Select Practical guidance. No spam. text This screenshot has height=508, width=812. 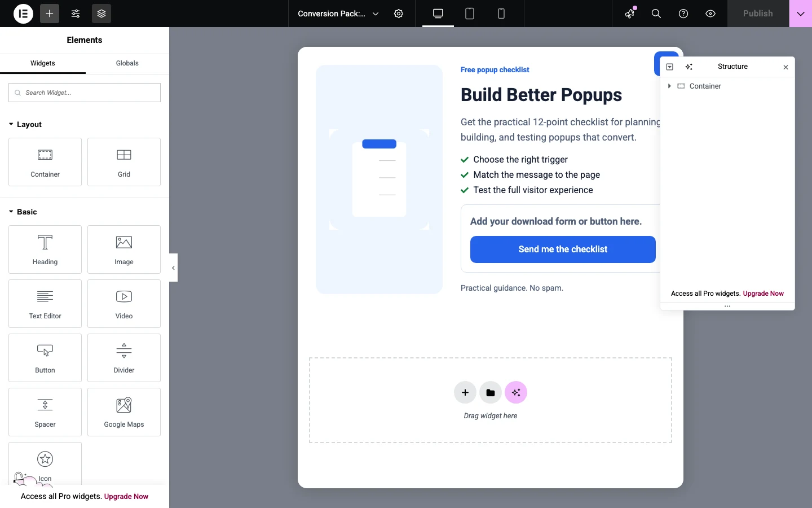pos(512,288)
